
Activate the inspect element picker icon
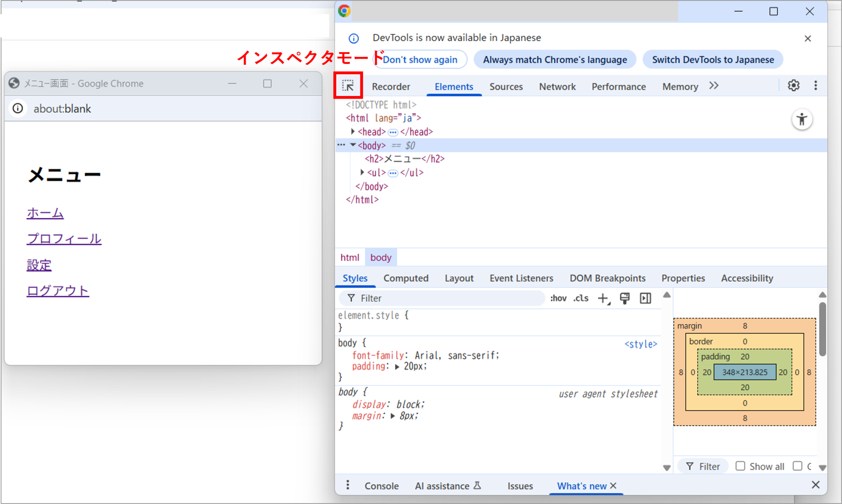tap(348, 85)
